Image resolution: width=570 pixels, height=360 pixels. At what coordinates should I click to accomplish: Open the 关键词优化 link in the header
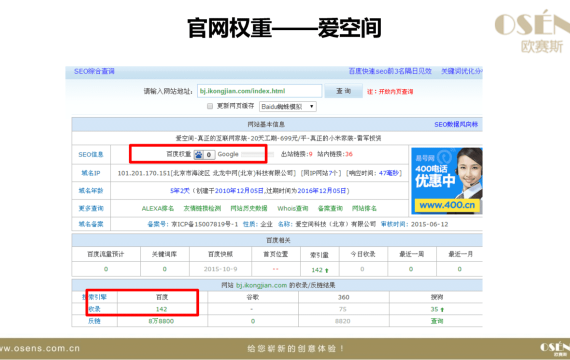click(x=461, y=71)
